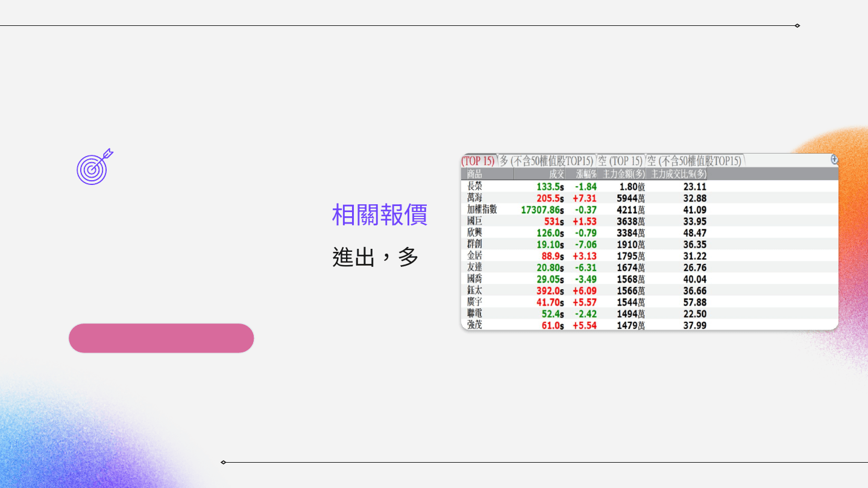The width and height of the screenshot is (868, 488).
Task: Click the 531 price for 國巨
Action: coord(554,221)
